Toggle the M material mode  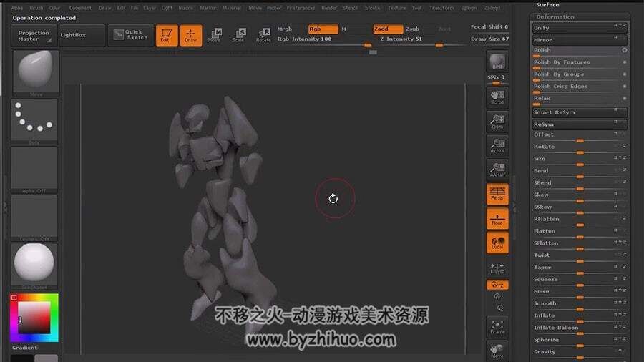click(x=344, y=29)
